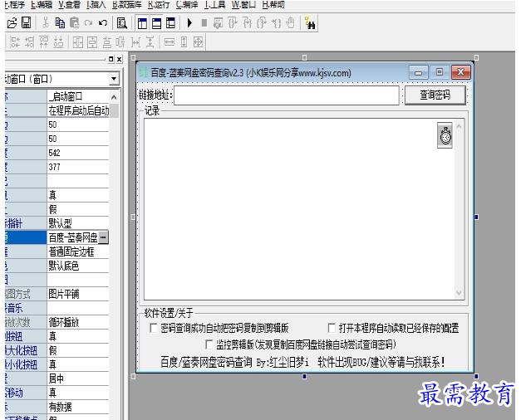Open the R.运行 menu
Screen dimensions: 521x420
[x=159, y=4]
